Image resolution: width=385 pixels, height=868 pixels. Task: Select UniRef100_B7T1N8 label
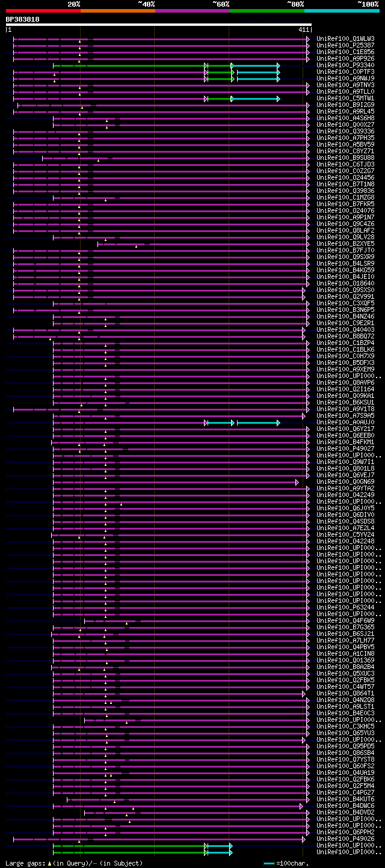coord(345,184)
